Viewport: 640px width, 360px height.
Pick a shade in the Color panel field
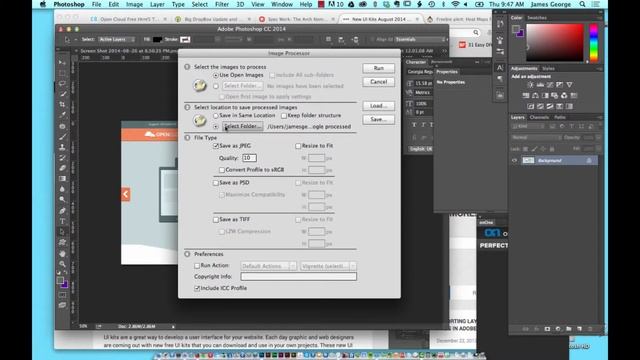pos(555,42)
